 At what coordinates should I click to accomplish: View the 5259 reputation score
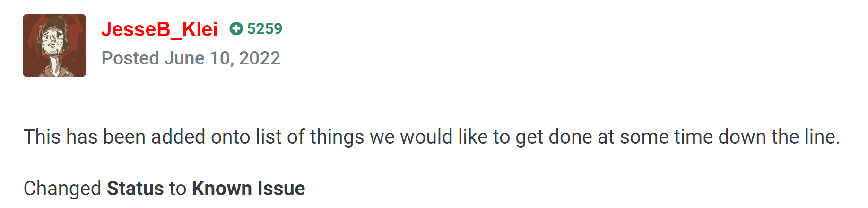click(264, 29)
